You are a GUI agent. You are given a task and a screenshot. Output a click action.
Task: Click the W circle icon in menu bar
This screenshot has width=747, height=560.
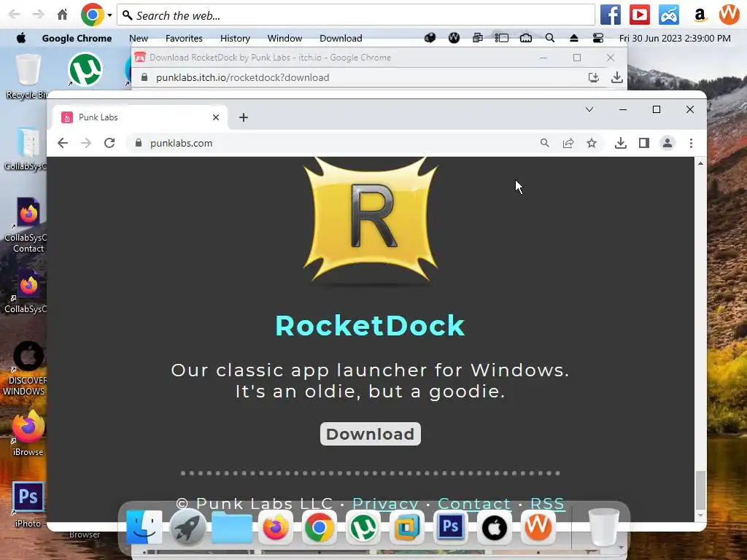(454, 38)
